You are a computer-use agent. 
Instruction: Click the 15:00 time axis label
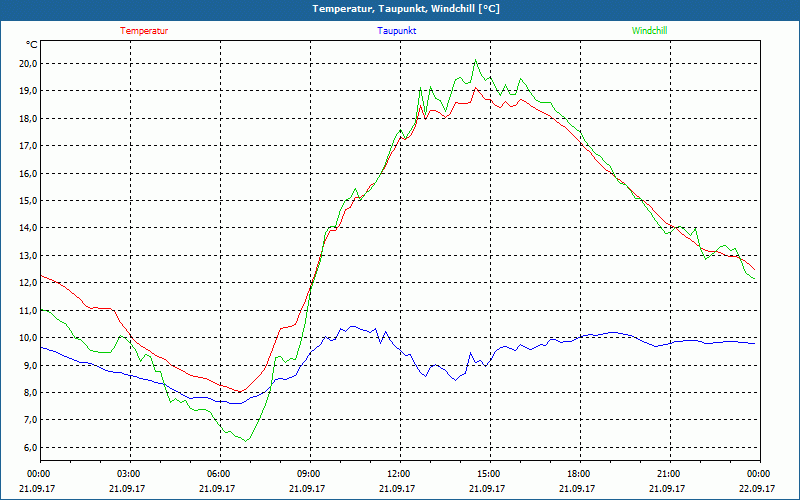490,474
